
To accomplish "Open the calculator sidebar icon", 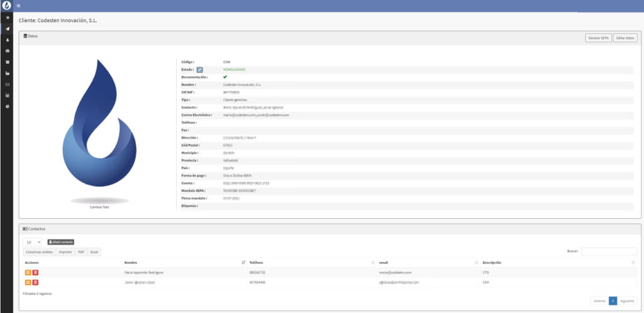I will click(x=8, y=96).
